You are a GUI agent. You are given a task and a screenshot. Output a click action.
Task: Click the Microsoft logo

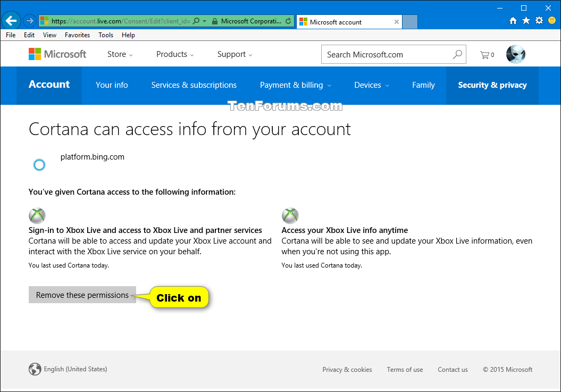coord(57,54)
